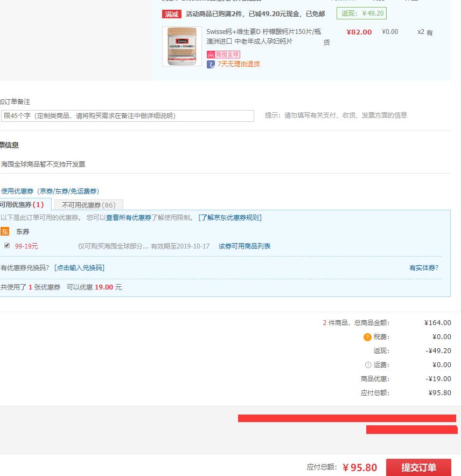Click the 99-19元 coupon amount text
The image size is (461, 476).
pos(26,246)
